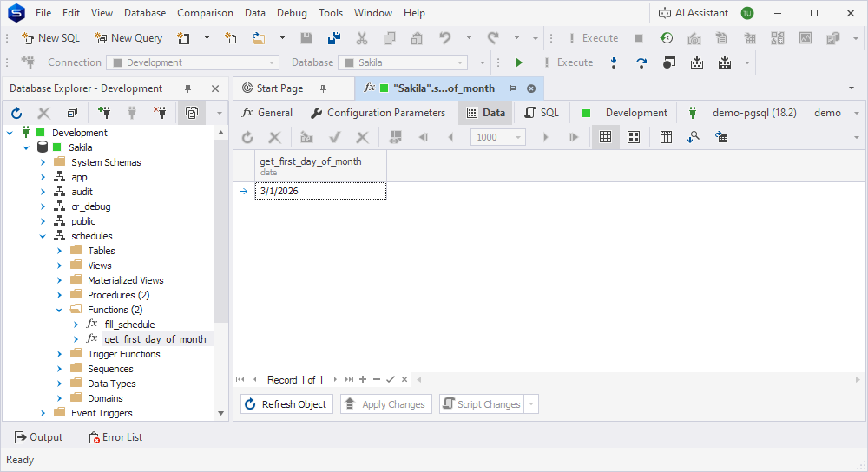This screenshot has height=472, width=868.
Task: Switch to the SQL tab
Action: (x=542, y=113)
